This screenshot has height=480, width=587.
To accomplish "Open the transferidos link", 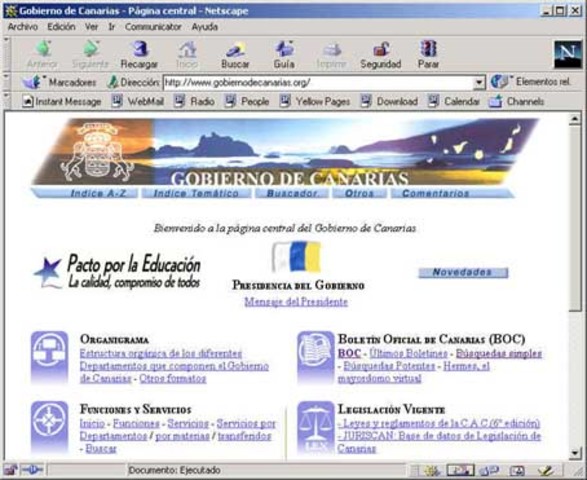I will click(x=244, y=436).
